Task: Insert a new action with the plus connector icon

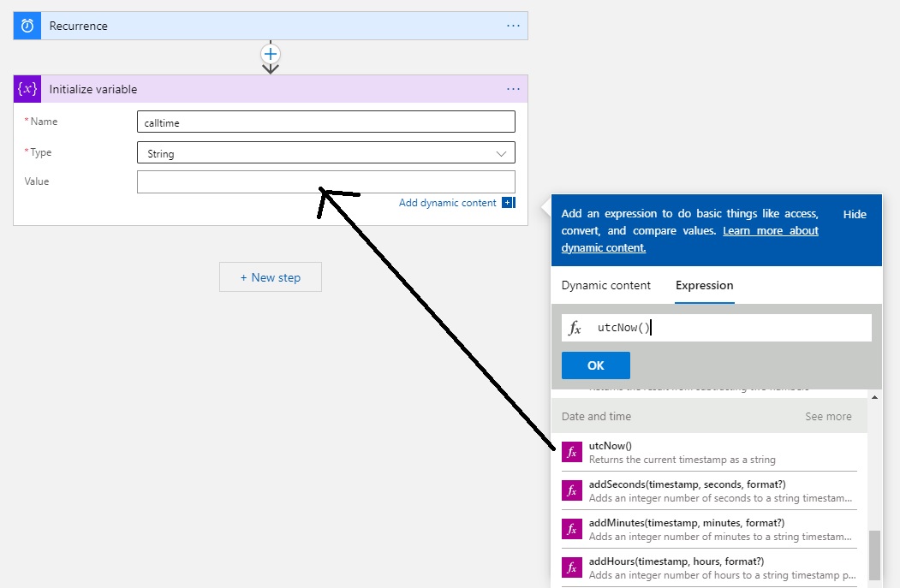Action: point(271,55)
